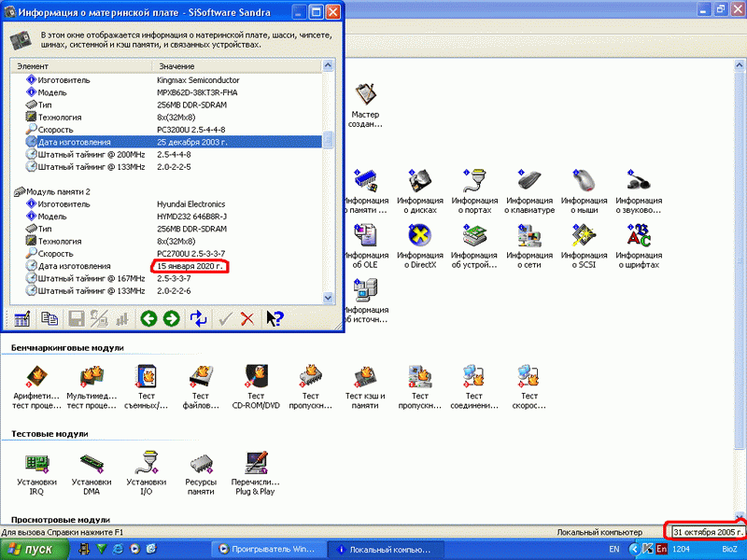
Task: Open the пуск Start button
Action: (x=35, y=550)
